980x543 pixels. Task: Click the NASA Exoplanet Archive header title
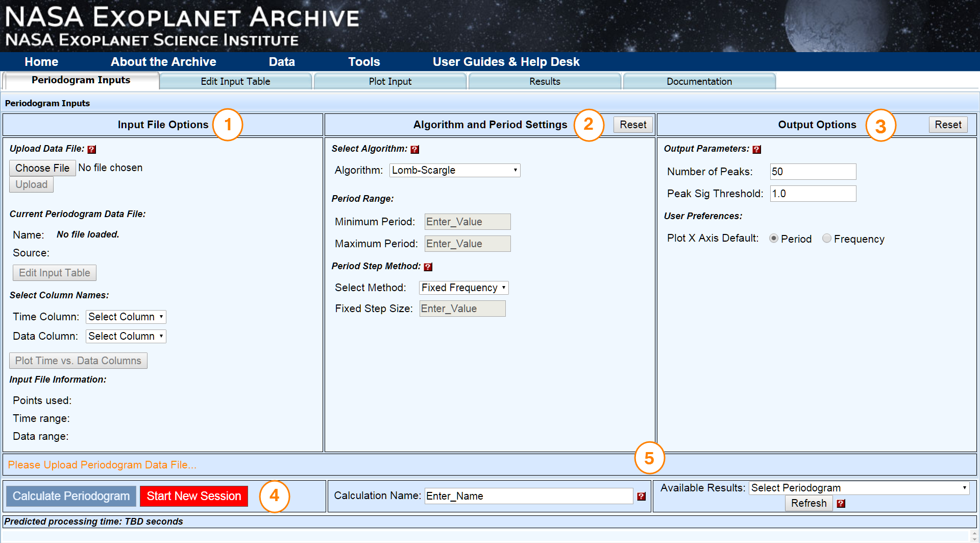pos(182,17)
